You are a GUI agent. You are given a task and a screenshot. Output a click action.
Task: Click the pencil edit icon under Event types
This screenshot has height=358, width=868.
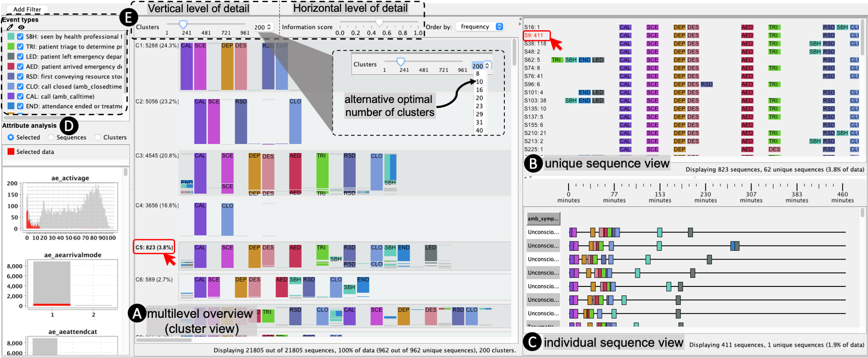point(10,27)
